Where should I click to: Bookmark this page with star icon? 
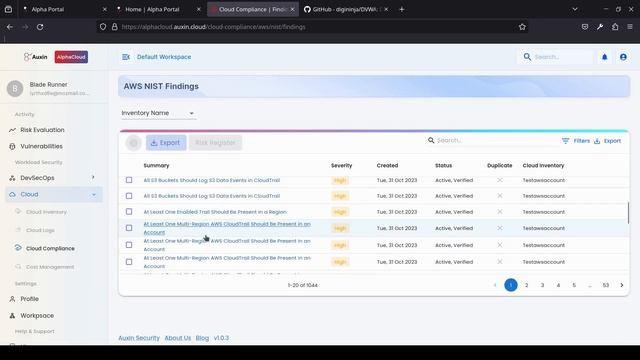tap(522, 27)
